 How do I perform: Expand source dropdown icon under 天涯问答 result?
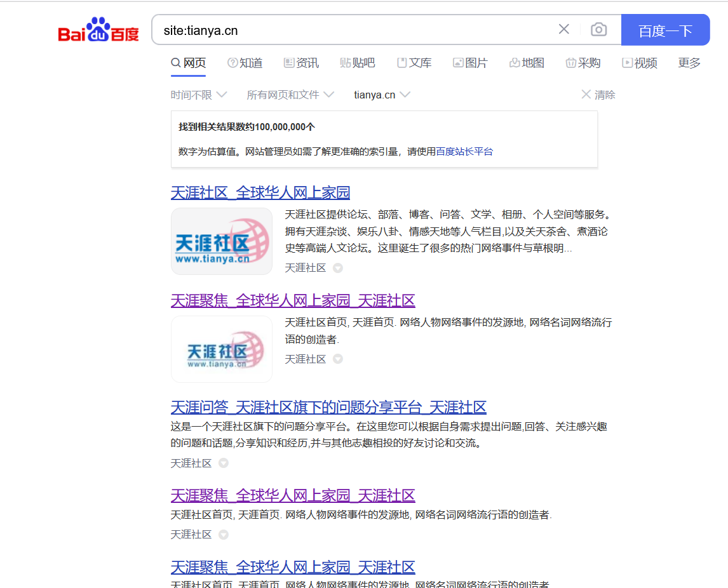point(224,463)
